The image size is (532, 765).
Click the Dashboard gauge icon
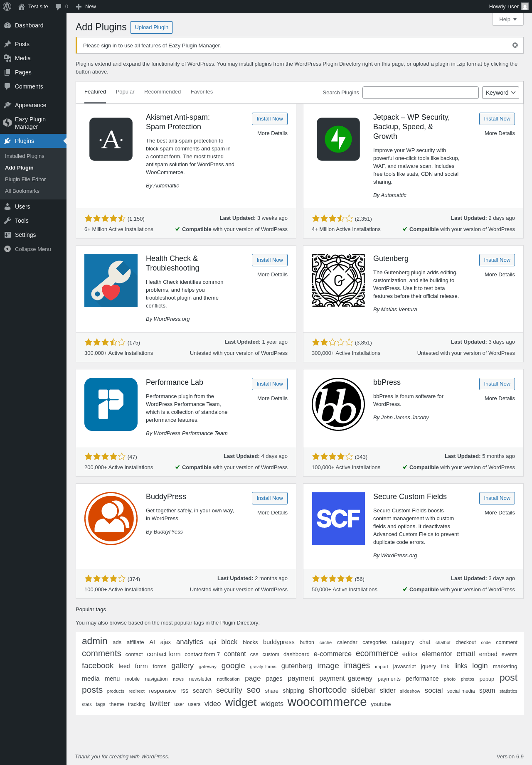click(7, 25)
